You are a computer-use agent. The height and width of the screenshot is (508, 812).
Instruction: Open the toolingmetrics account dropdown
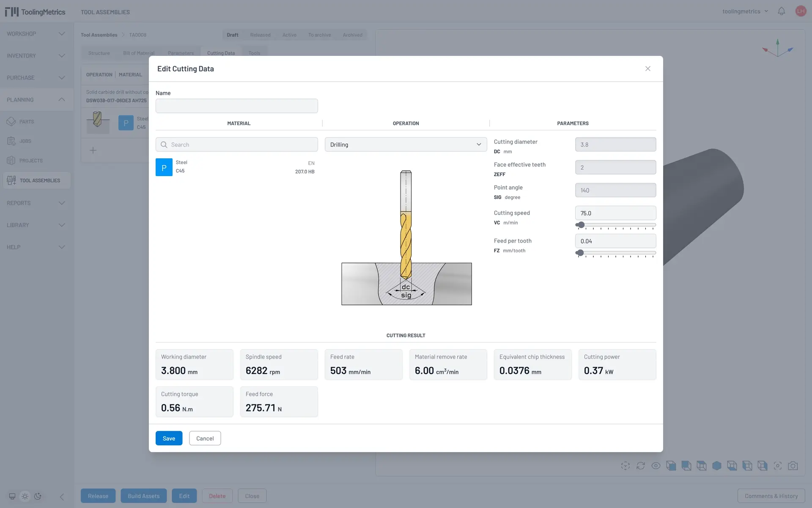pos(745,11)
